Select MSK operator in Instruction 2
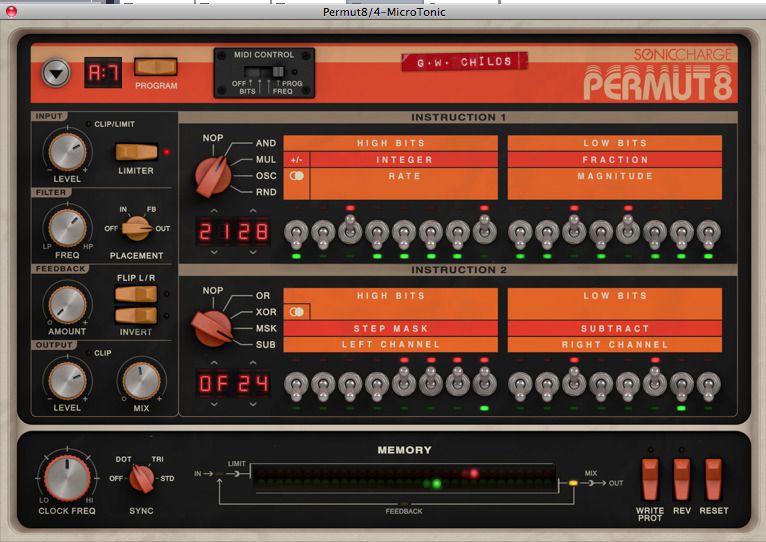The height and width of the screenshot is (542, 766). 266,328
